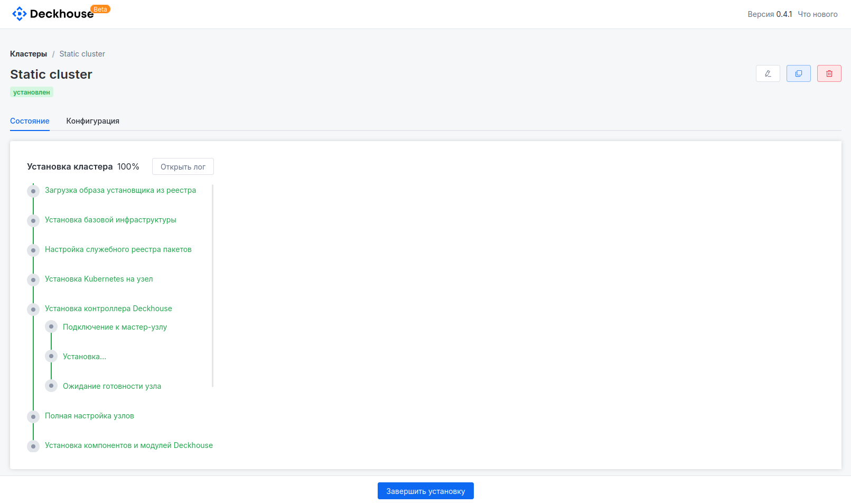Go to Кластеры breadcrumb link
This screenshot has height=504, width=851.
(x=29, y=54)
